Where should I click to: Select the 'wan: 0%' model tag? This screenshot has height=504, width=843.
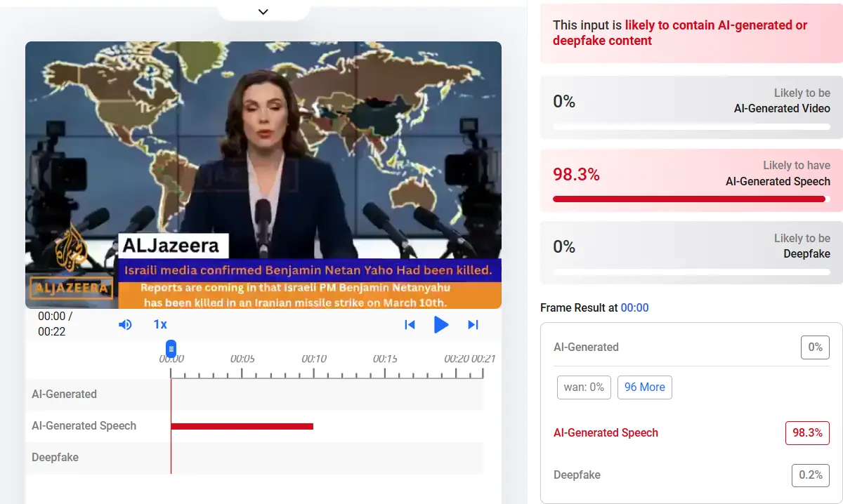tap(584, 387)
